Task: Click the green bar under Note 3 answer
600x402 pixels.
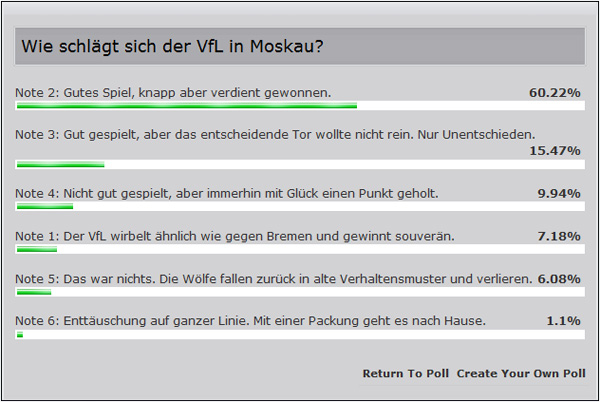Action: coord(60,164)
